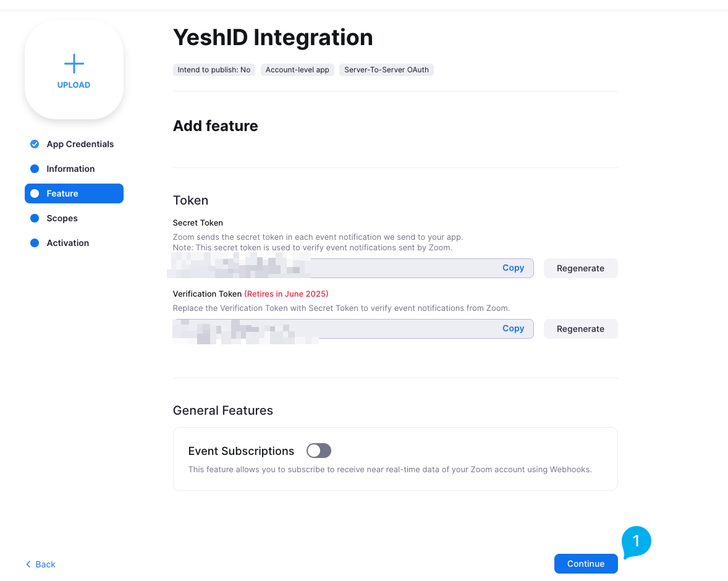
Task: Enable the Event Subscriptions toggle
Action: [x=318, y=451]
